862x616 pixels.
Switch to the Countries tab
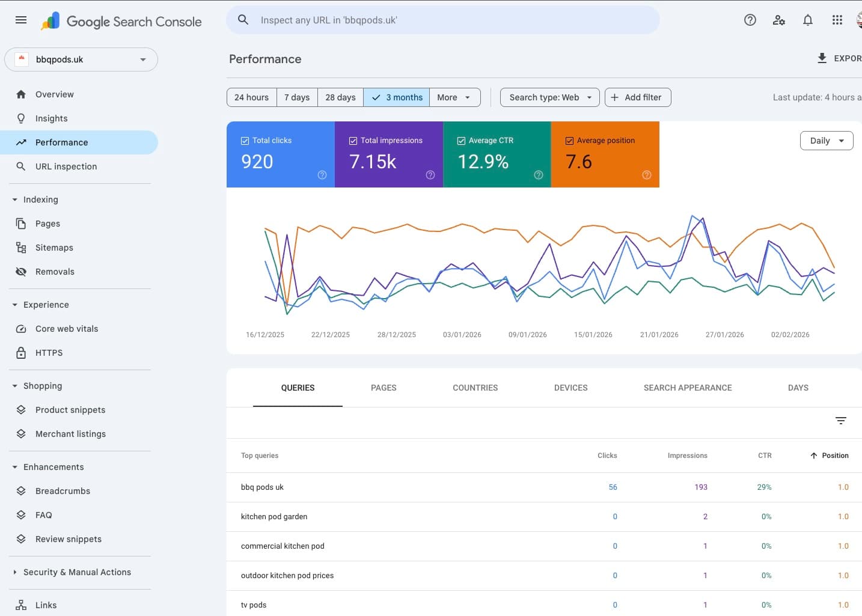click(475, 388)
